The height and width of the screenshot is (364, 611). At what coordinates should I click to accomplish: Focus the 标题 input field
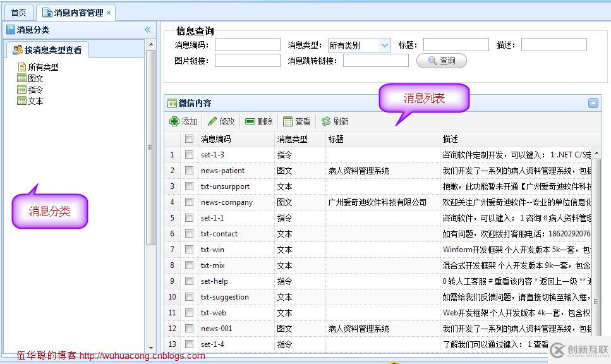click(x=456, y=45)
